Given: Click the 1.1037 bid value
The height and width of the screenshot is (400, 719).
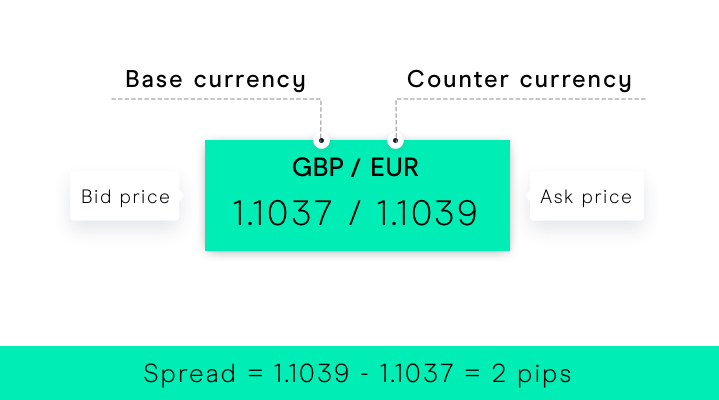Looking at the screenshot, I should [282, 213].
